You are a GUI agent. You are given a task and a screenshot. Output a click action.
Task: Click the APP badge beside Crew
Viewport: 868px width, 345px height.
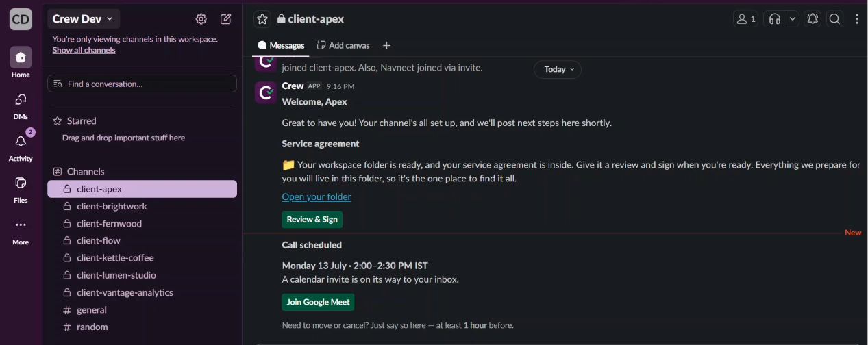click(314, 86)
